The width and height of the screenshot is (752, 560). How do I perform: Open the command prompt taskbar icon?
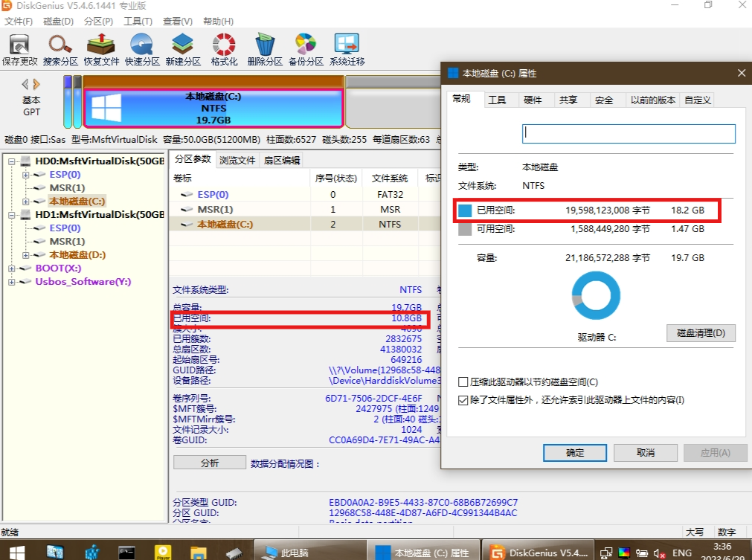pyautogui.click(x=126, y=553)
